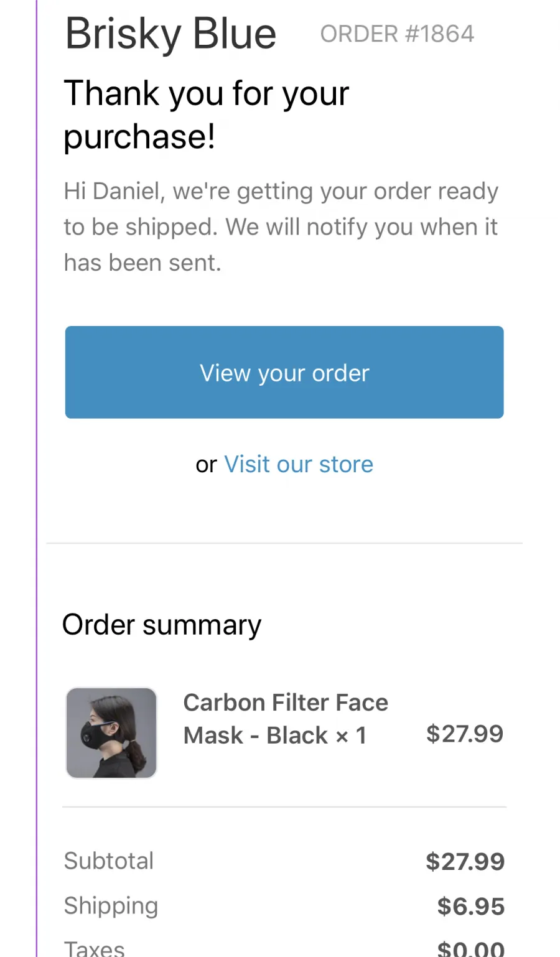Click the Thank you for your purchase heading
The height and width of the screenshot is (957, 560).
pyautogui.click(x=207, y=114)
